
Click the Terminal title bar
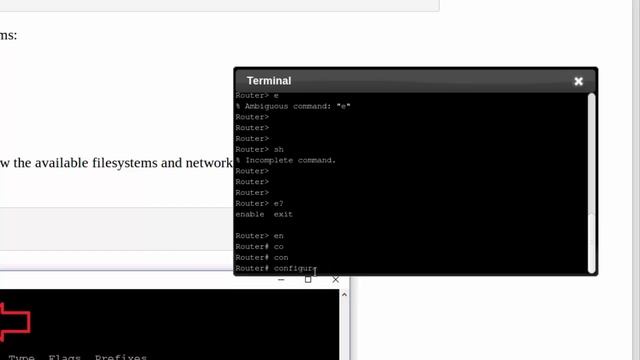point(416,81)
